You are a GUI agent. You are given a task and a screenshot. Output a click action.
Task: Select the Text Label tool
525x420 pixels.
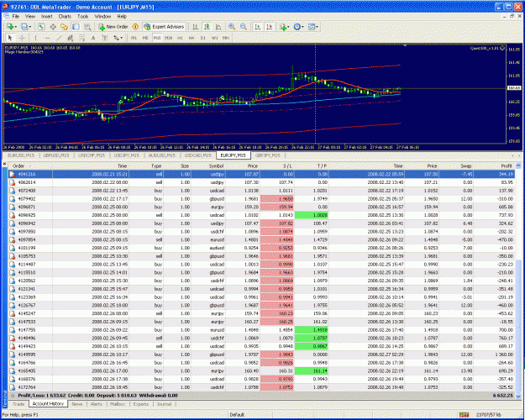click(x=104, y=38)
